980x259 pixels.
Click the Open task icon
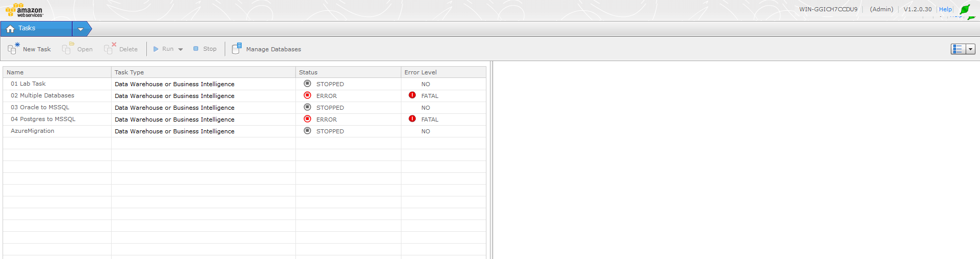[x=68, y=49]
